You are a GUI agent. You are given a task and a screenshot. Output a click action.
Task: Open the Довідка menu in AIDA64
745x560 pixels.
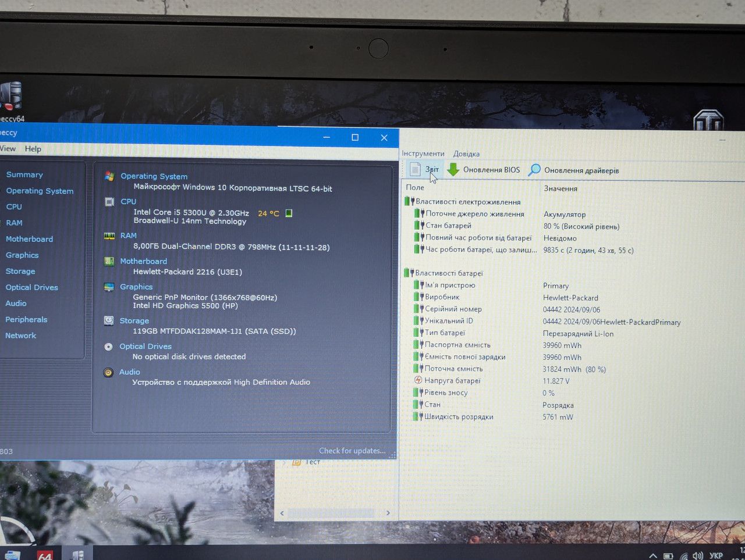pyautogui.click(x=467, y=154)
